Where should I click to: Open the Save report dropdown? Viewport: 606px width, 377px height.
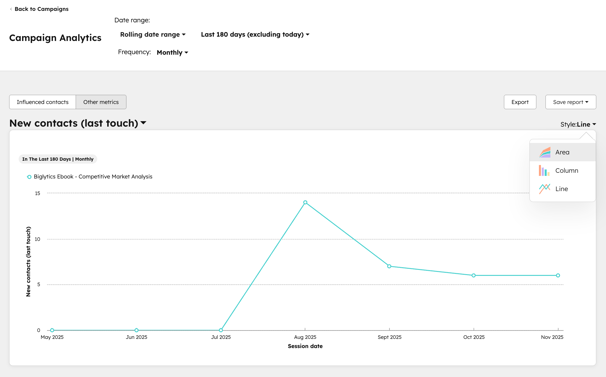click(x=570, y=102)
